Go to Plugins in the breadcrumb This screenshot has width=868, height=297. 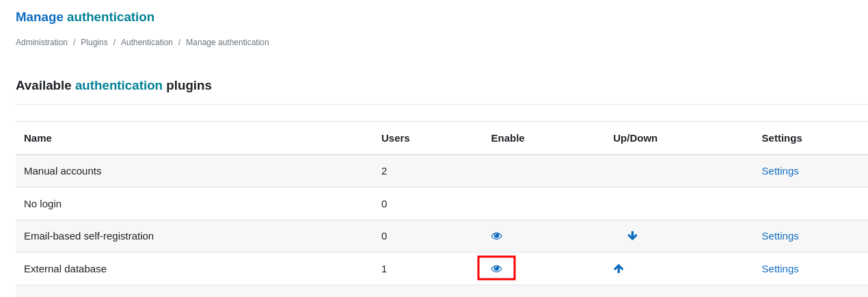pyautogui.click(x=94, y=42)
